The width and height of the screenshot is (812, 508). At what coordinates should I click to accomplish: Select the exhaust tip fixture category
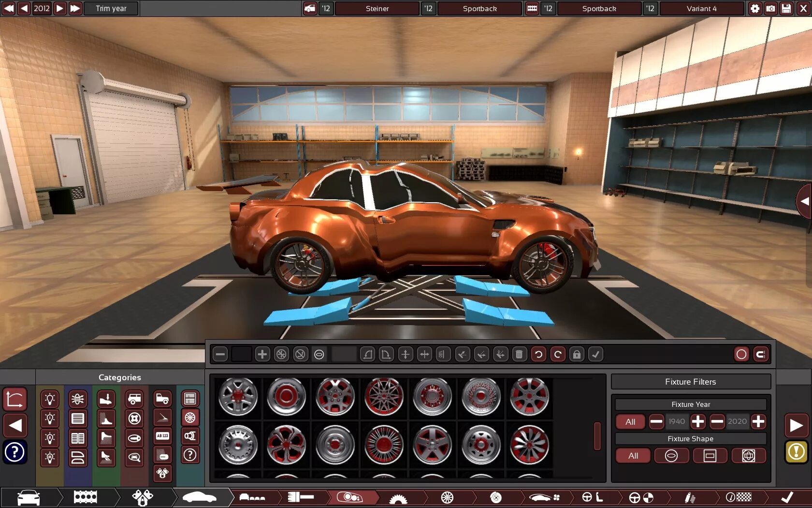(190, 436)
